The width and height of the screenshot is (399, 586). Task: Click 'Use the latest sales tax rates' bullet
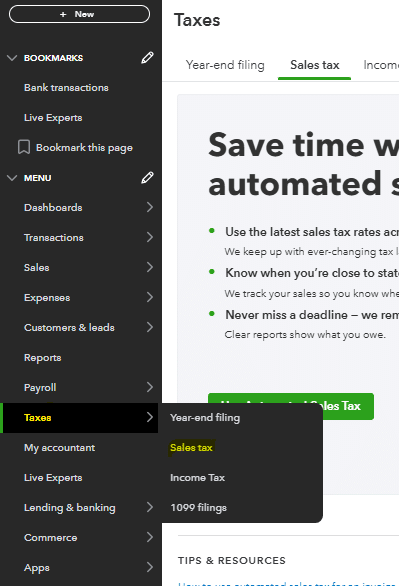312,232
